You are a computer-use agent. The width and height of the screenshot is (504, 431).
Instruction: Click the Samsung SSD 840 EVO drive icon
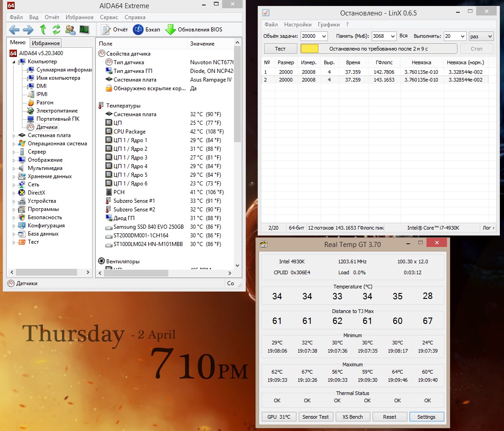coord(109,227)
